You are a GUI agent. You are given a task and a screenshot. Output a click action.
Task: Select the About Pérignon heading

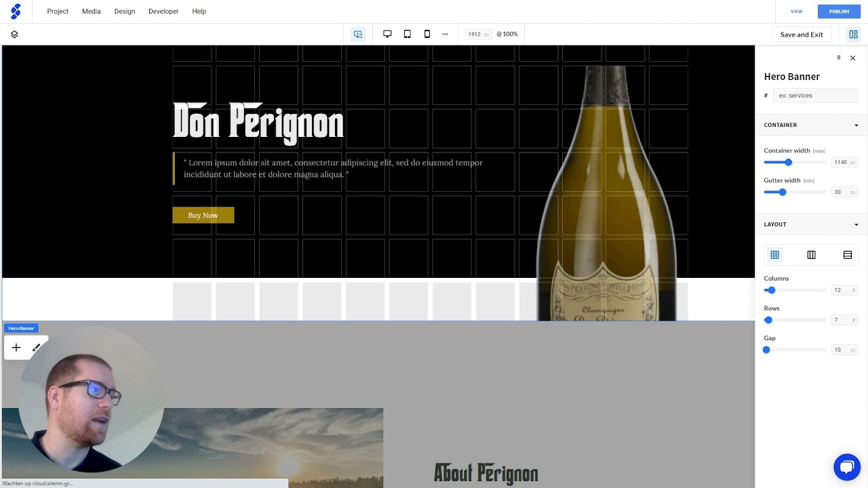pos(486,473)
